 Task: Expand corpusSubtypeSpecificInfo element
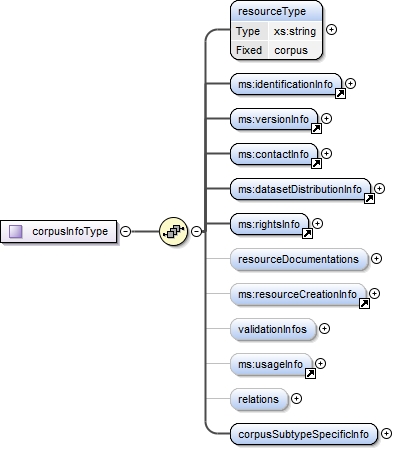click(x=386, y=434)
